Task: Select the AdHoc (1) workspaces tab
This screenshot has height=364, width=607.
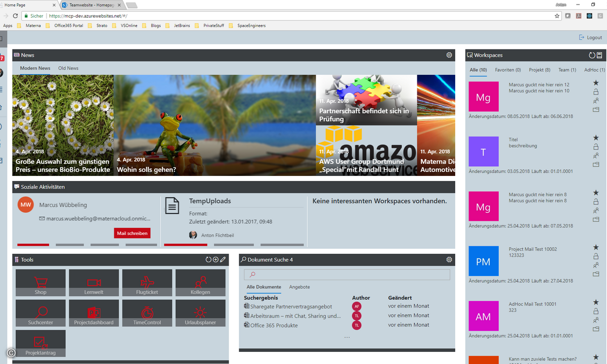Action: (595, 70)
